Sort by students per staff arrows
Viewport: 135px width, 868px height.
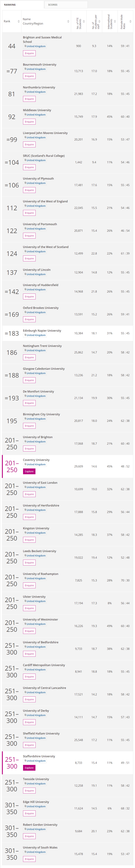pyautogui.click(x=99, y=21)
